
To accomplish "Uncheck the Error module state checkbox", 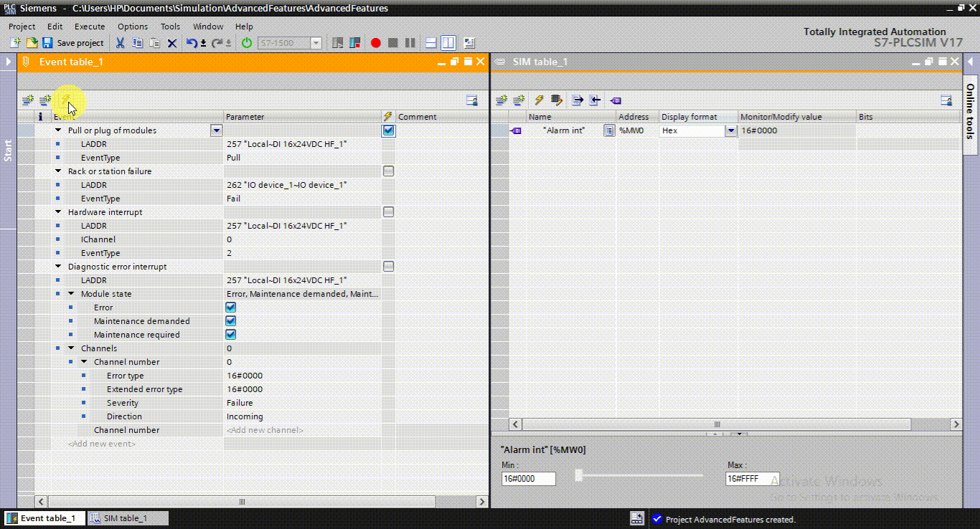I will 230,307.
